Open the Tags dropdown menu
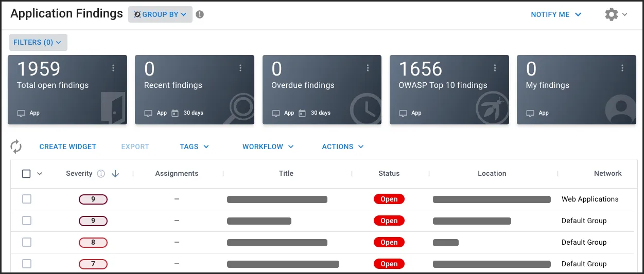 194,147
